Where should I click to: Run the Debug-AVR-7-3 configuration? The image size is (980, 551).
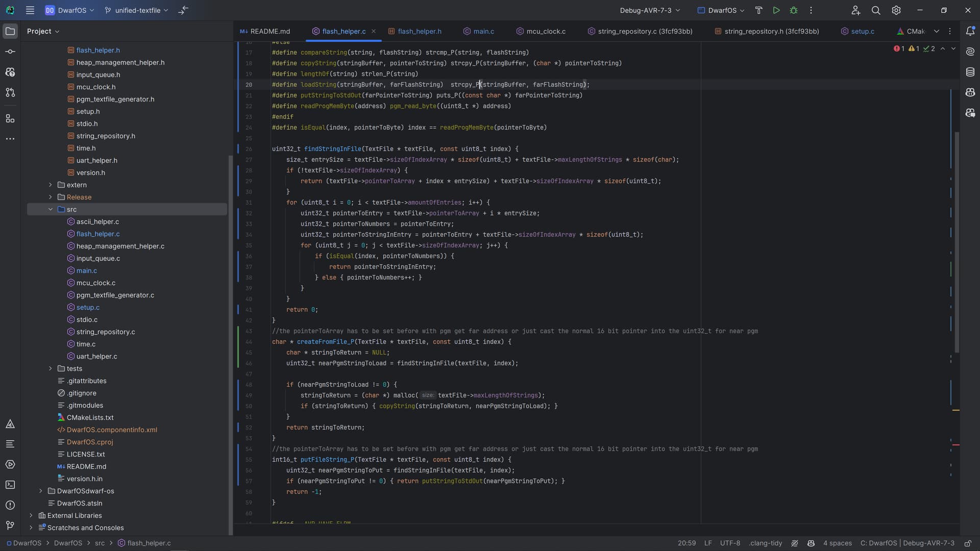[x=776, y=10]
